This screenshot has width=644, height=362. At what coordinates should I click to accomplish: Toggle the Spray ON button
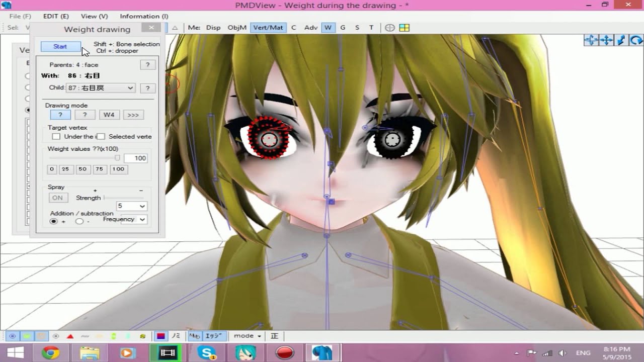[58, 198]
